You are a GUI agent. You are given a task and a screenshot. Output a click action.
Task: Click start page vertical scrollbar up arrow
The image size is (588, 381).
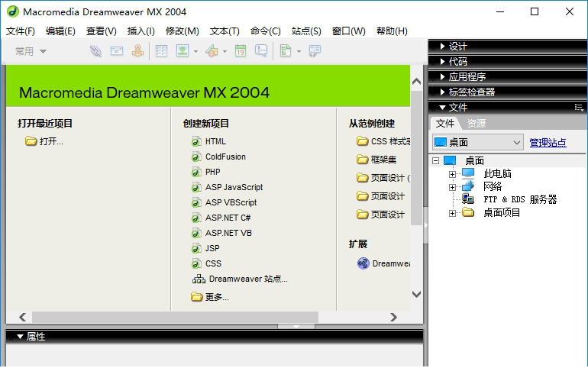pos(416,81)
